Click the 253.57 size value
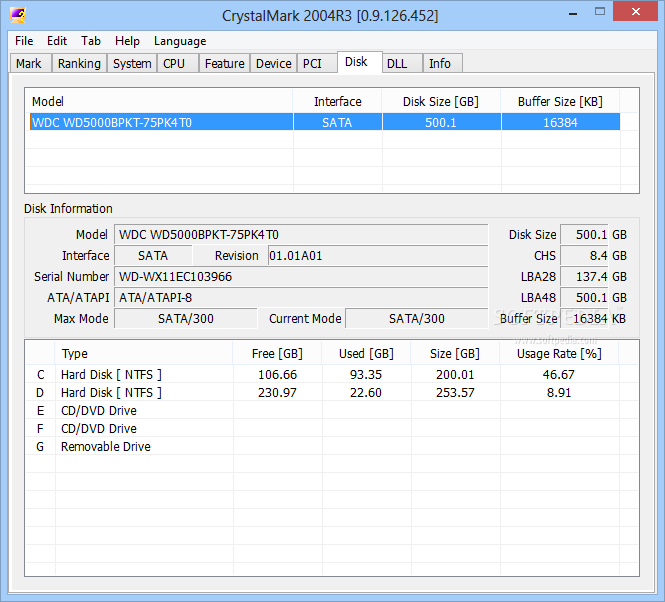This screenshot has height=602, width=665. (455, 392)
